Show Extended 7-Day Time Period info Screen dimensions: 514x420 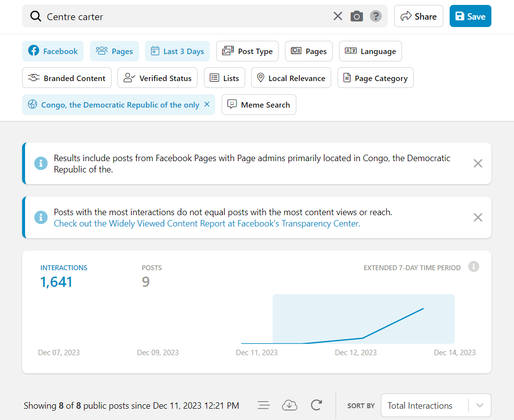[474, 267]
